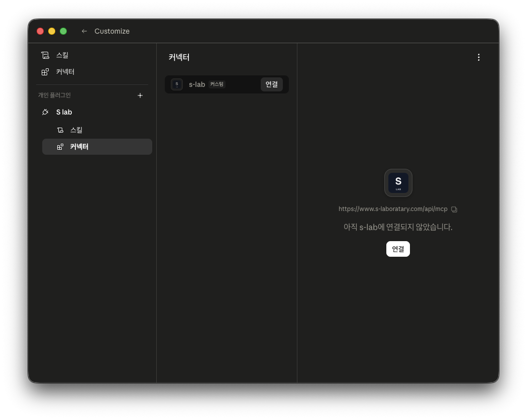Screen dimensions: 527x420
Task: Click the s-laboratary.com API URL text
Action: (393, 209)
